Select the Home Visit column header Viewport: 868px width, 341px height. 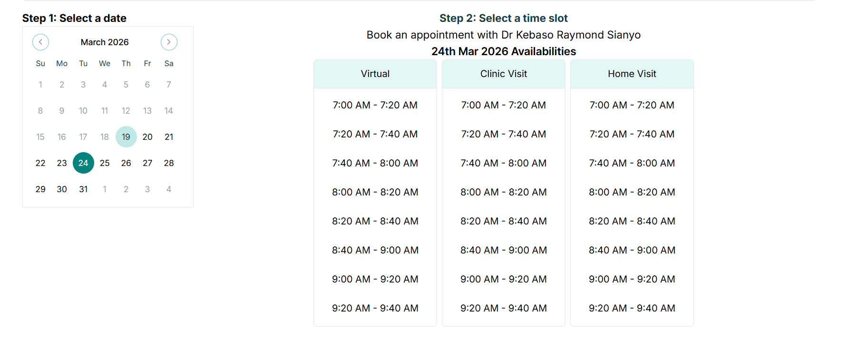(x=632, y=74)
